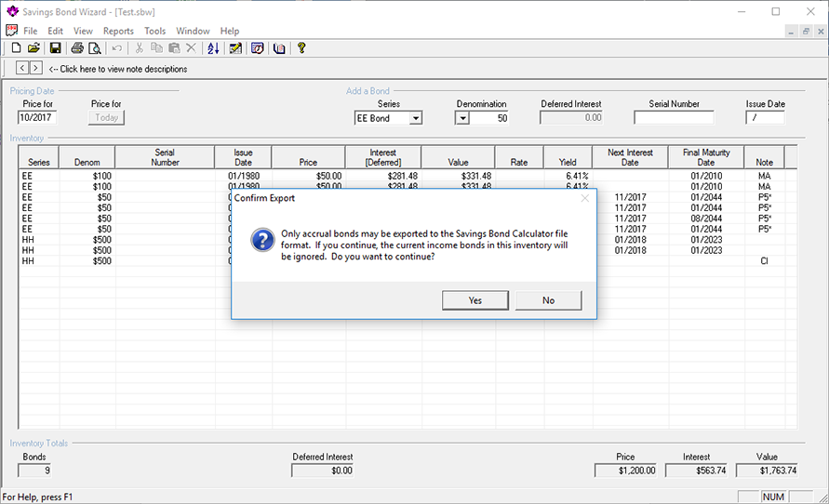Click the Issue Date input field

tap(765, 117)
